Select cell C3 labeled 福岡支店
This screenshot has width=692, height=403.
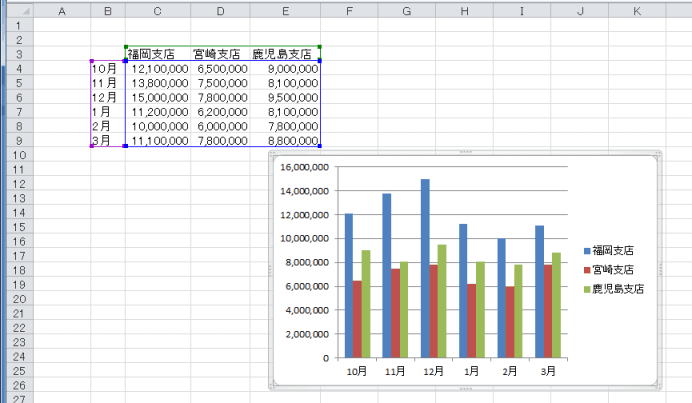click(157, 54)
